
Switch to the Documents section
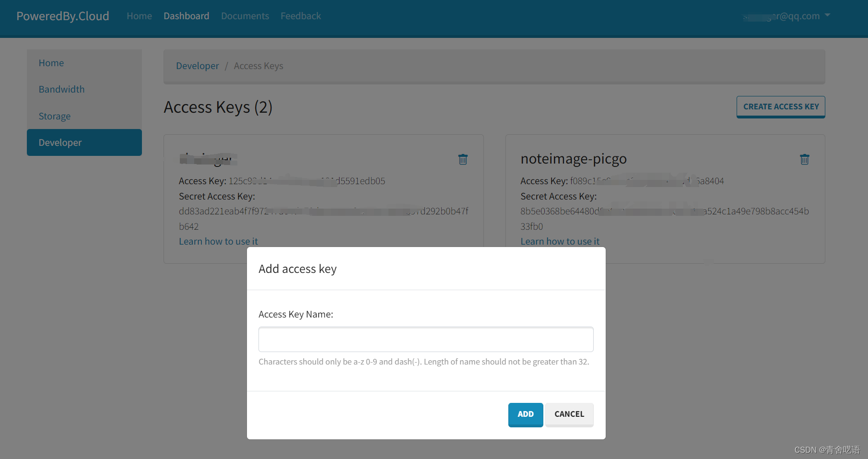click(x=245, y=16)
